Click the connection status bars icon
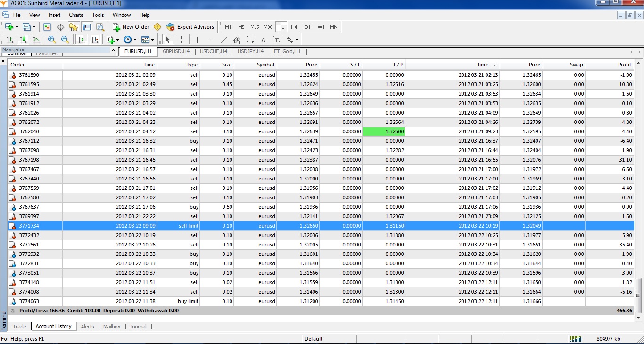This screenshot has height=344, width=644. [576, 338]
